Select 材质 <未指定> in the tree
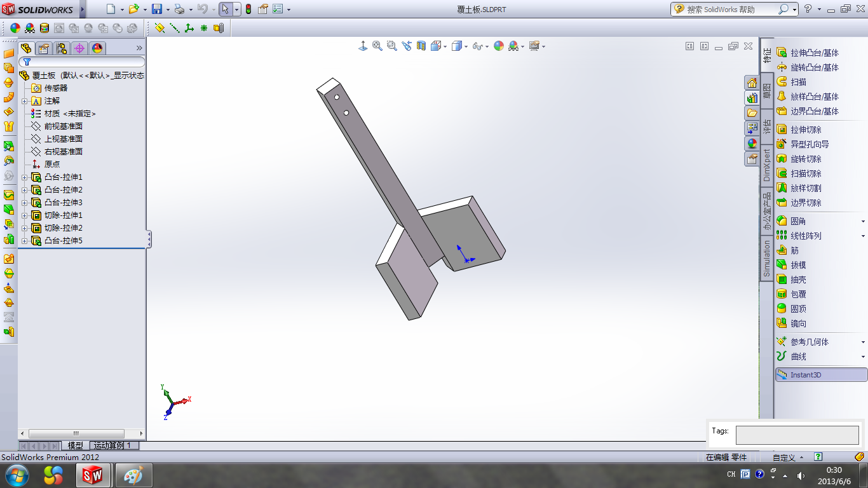Viewport: 868px width, 488px height. (x=70, y=114)
